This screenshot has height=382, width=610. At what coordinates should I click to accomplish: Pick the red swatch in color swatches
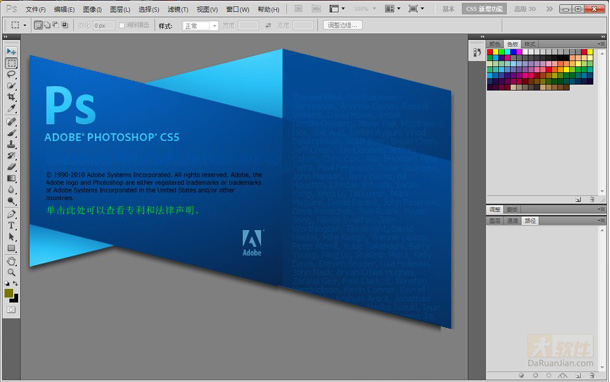[490, 52]
